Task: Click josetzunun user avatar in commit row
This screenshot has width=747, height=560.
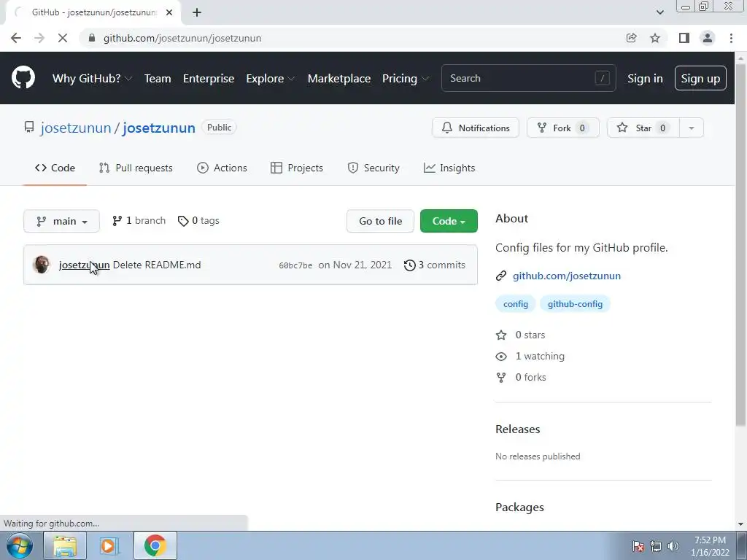Action: click(x=42, y=265)
